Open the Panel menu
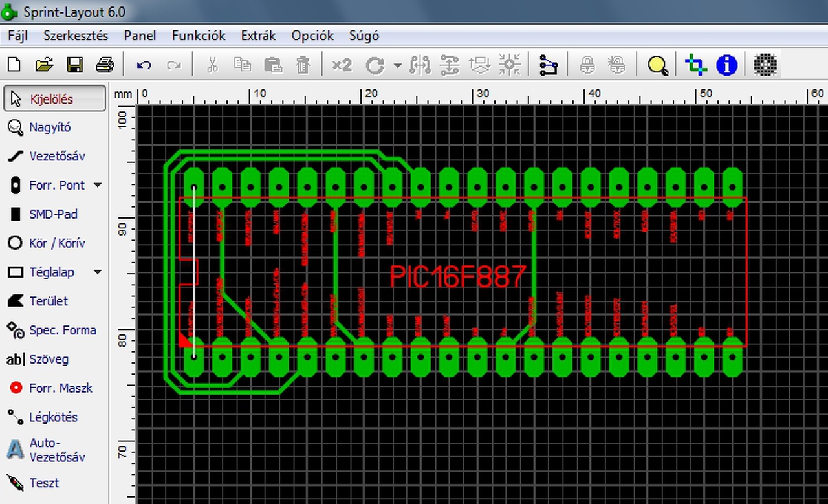 pos(140,36)
